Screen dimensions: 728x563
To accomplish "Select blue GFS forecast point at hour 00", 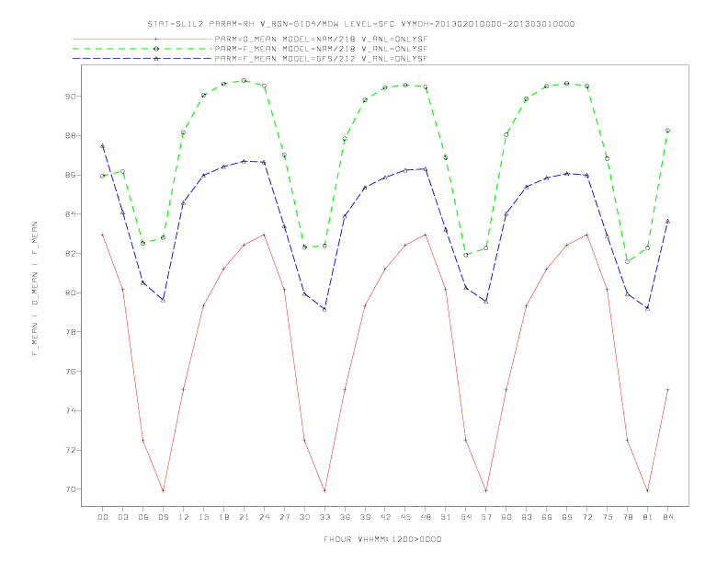I will click(103, 146).
